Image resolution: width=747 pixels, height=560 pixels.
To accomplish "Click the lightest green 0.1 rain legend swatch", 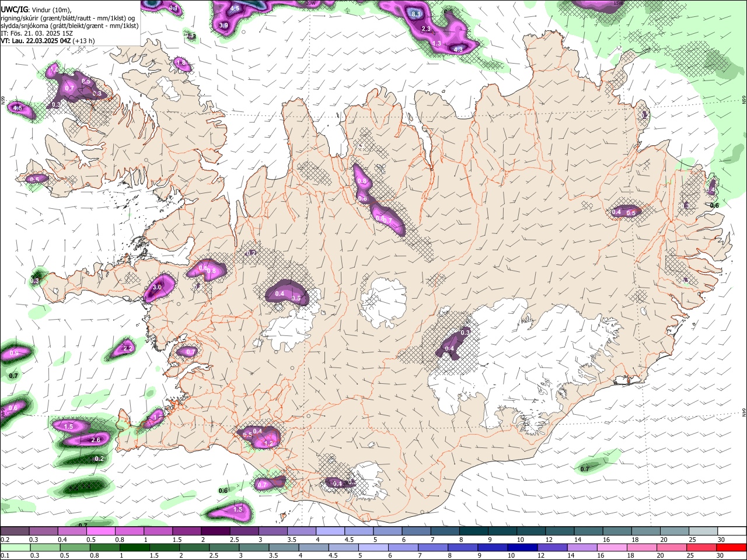I will click(x=15, y=547).
